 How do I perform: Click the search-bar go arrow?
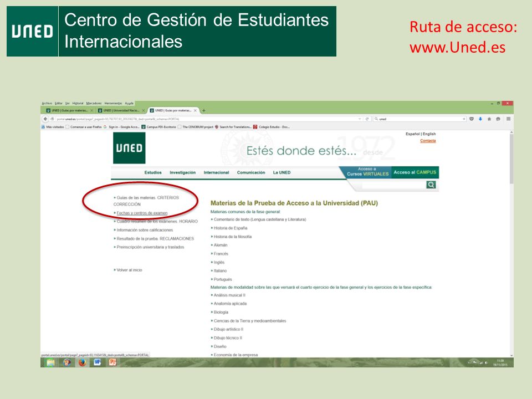tap(464, 119)
